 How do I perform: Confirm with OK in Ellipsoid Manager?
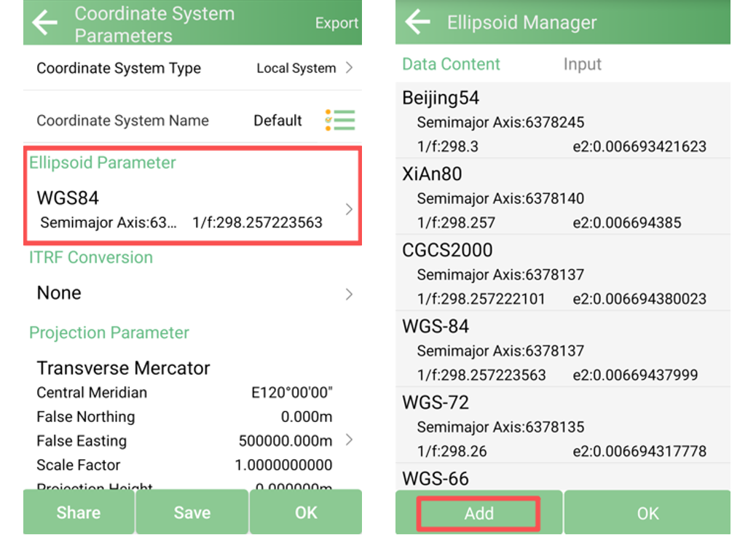tap(647, 513)
